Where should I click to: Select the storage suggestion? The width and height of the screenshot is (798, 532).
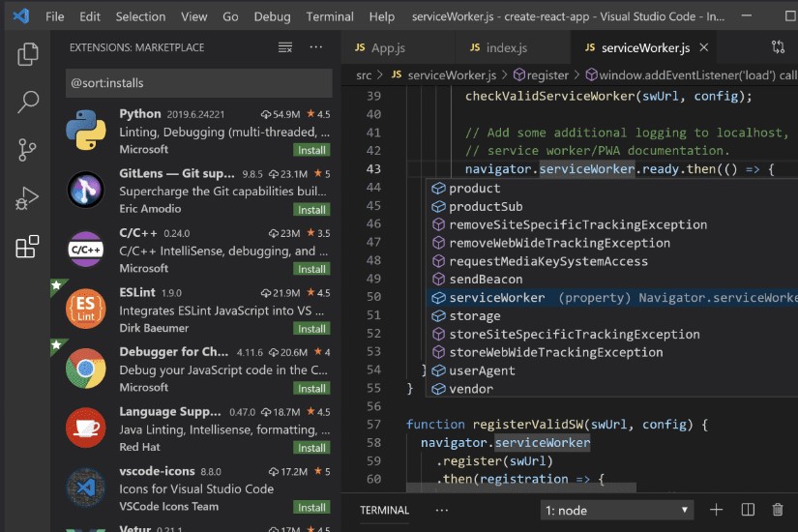[610, 316]
